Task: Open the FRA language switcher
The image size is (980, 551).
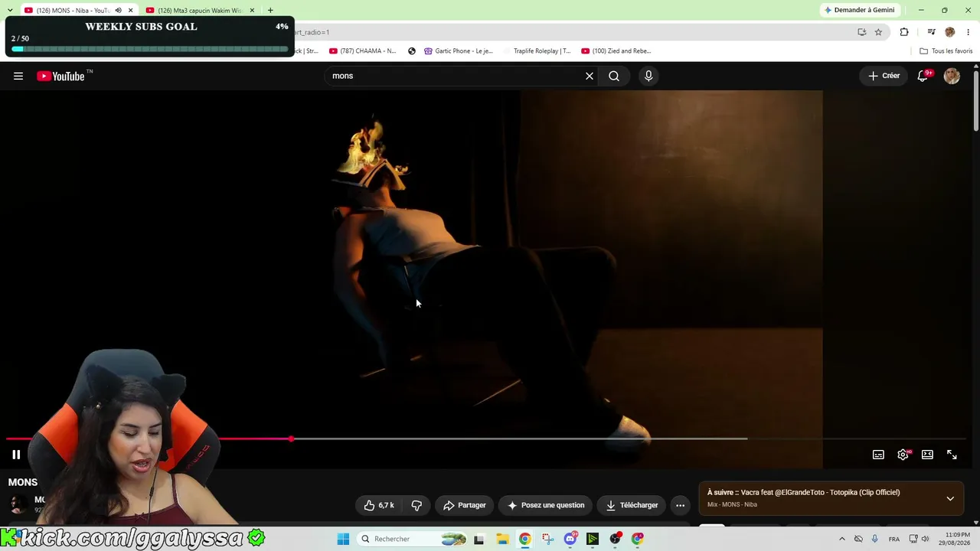Action: click(894, 540)
